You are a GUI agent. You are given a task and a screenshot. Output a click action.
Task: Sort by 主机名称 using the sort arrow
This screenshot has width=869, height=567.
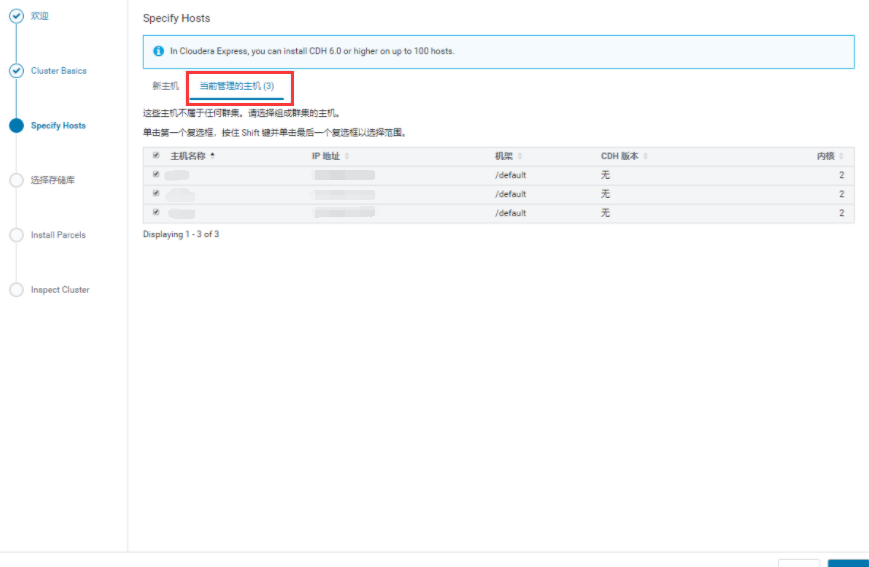(213, 156)
